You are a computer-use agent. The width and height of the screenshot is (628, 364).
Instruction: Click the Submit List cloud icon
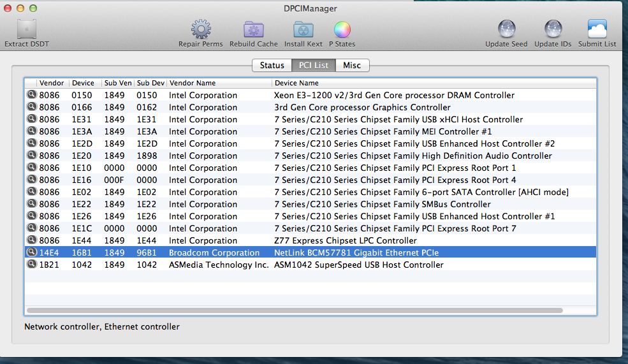click(x=597, y=29)
